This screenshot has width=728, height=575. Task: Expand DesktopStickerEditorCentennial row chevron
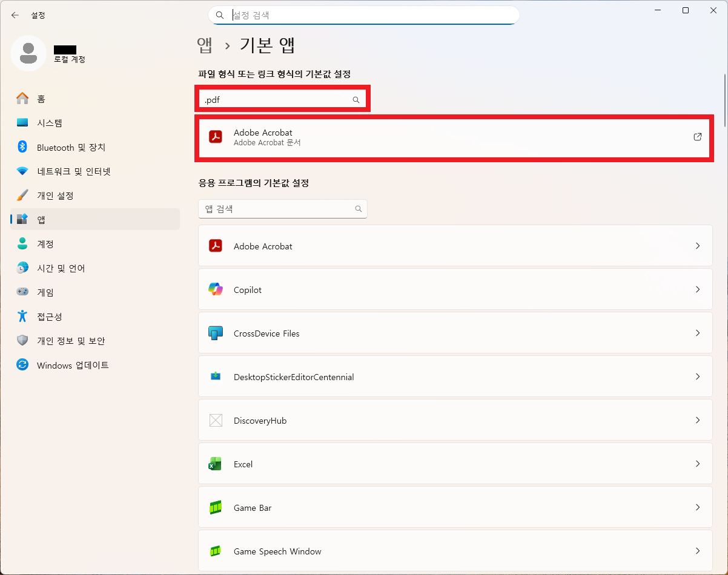click(x=698, y=376)
